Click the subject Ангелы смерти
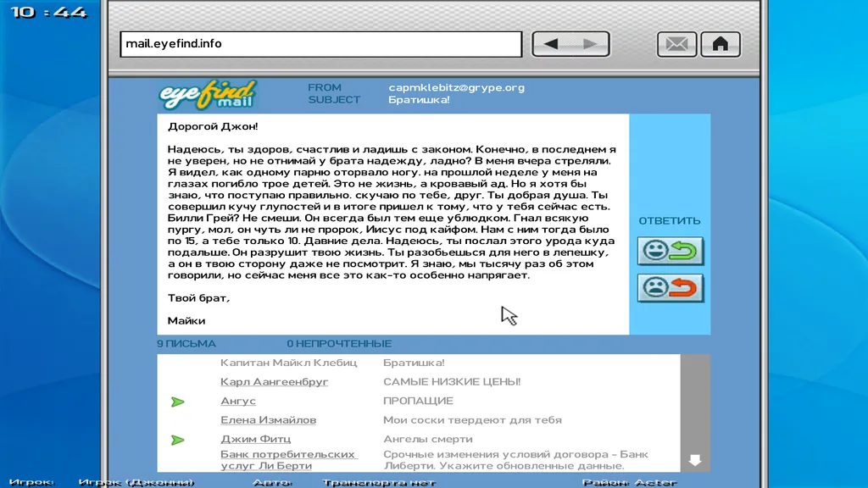Image resolution: width=868 pixels, height=488 pixels. pyautogui.click(x=428, y=439)
